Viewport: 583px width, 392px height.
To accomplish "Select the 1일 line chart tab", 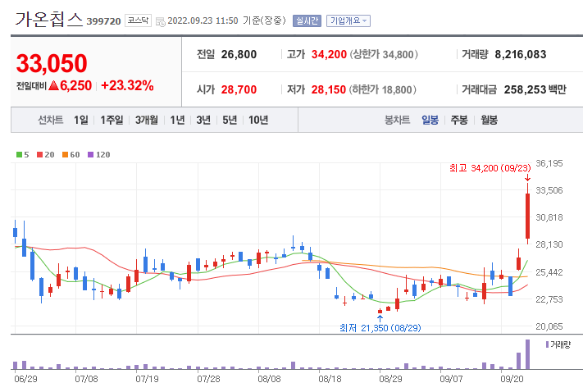I will 80,120.
